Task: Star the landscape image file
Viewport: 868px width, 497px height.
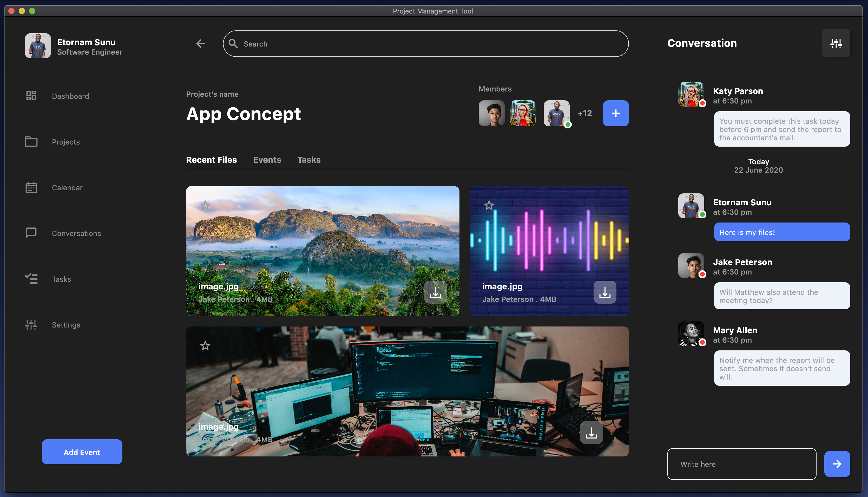Action: pos(205,206)
